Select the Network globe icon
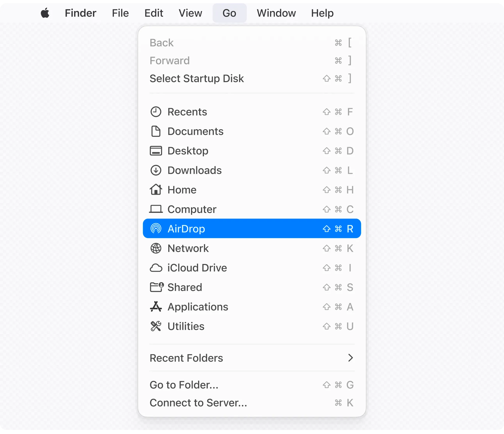504x434 pixels. click(x=156, y=248)
